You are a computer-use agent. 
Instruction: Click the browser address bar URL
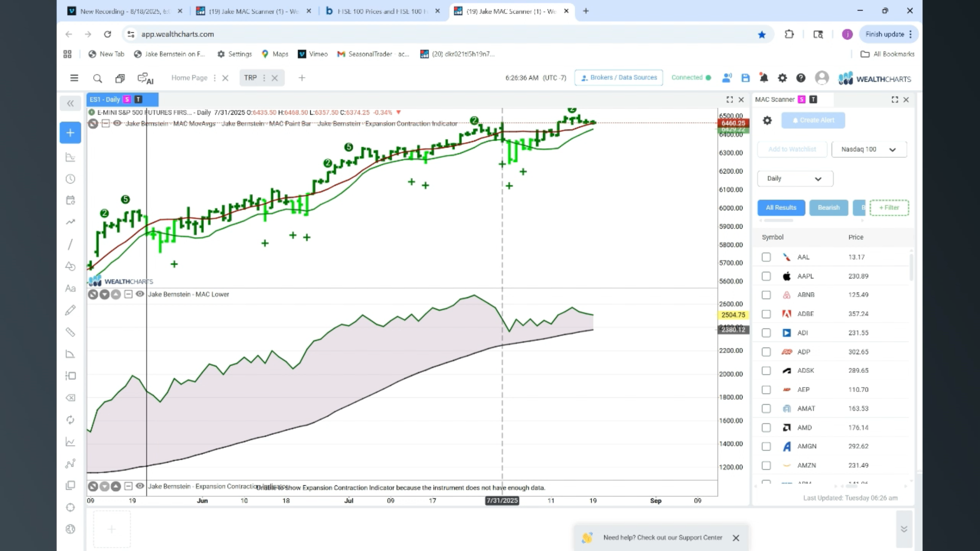[x=177, y=34]
